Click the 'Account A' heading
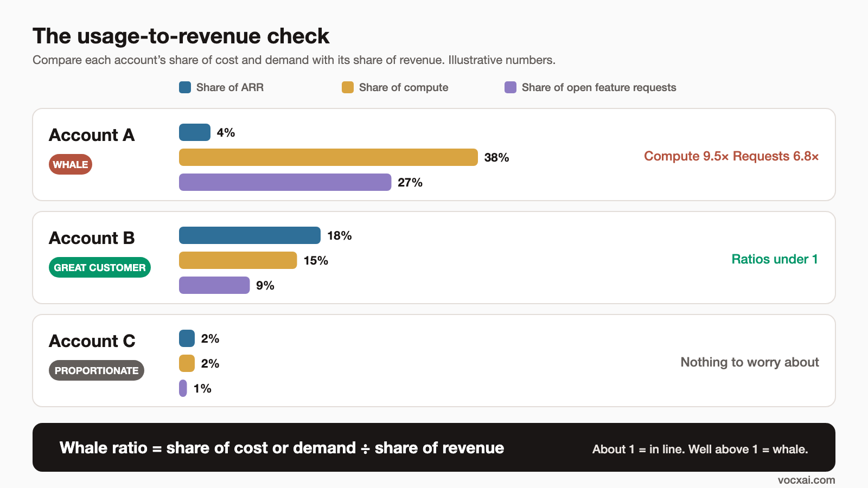 pyautogui.click(x=92, y=135)
